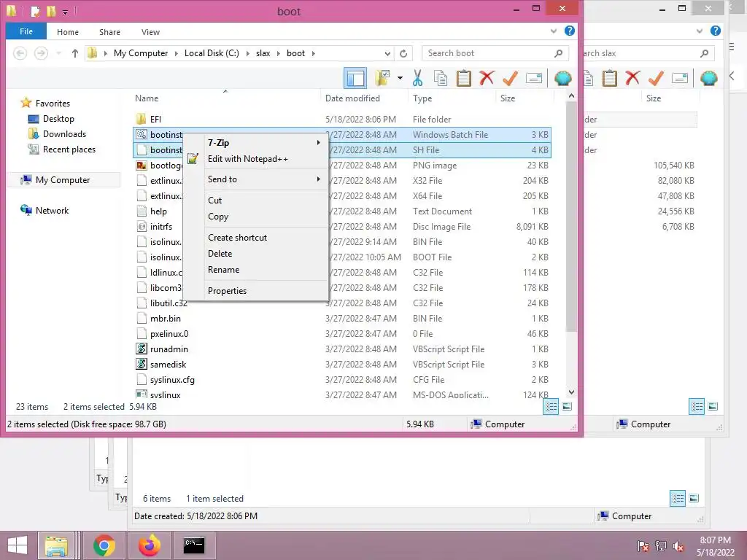Switch boot window to large thumbnails view
The width and height of the screenshot is (747, 560).
coord(567,407)
